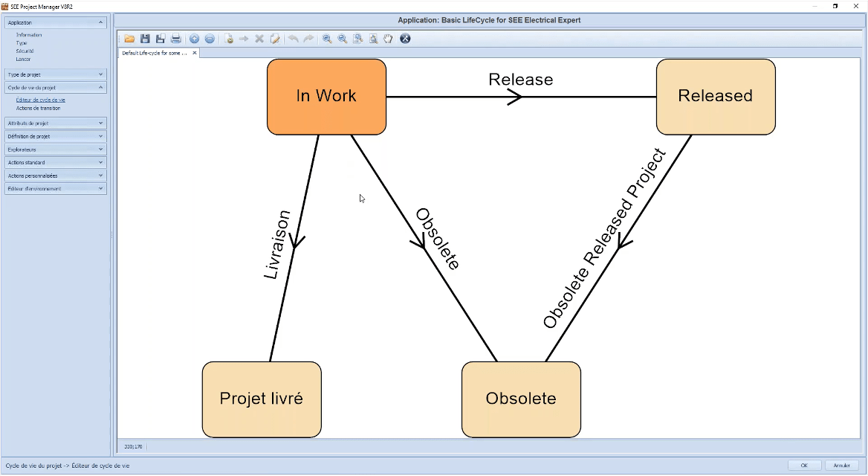Edit the selected transition with the pencil icon
Viewport: 868px width, 476px height.
coord(275,39)
